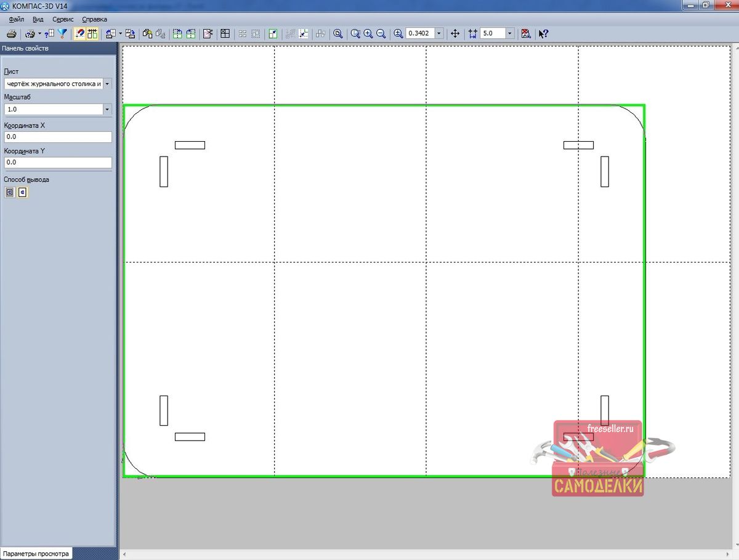Switch to Параметры просмотра tab

(35, 553)
